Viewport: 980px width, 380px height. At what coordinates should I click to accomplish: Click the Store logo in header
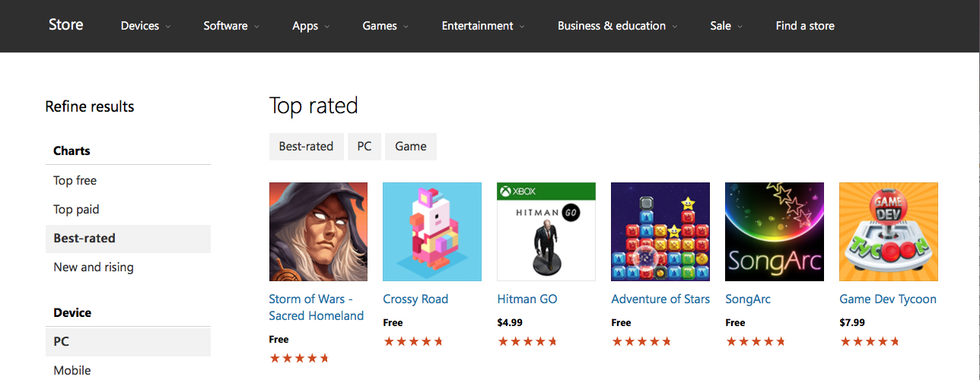tap(66, 24)
